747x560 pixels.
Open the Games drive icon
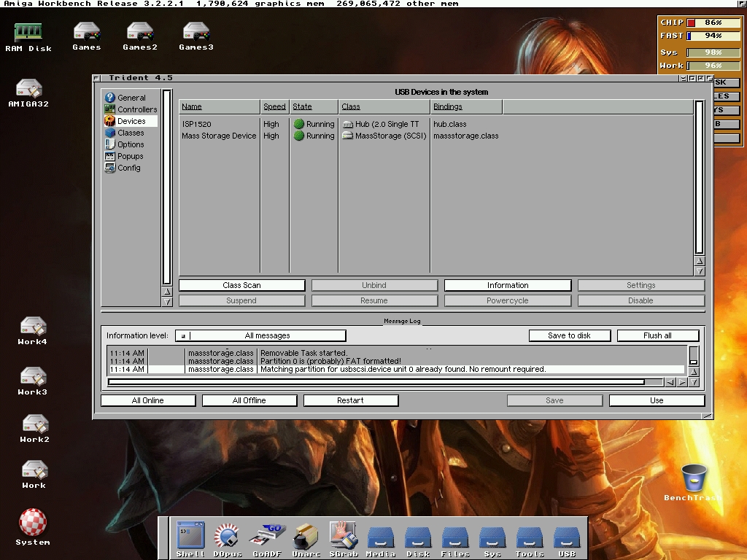[x=87, y=36]
